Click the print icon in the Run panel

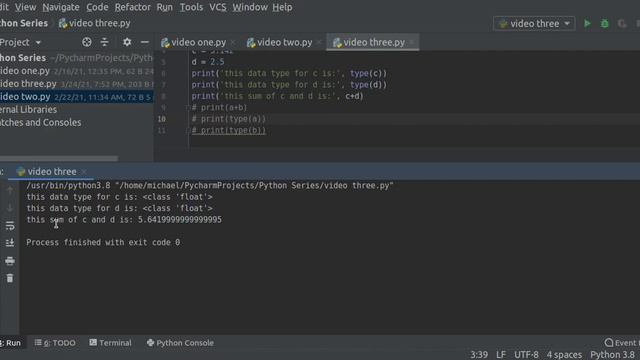coord(10,261)
